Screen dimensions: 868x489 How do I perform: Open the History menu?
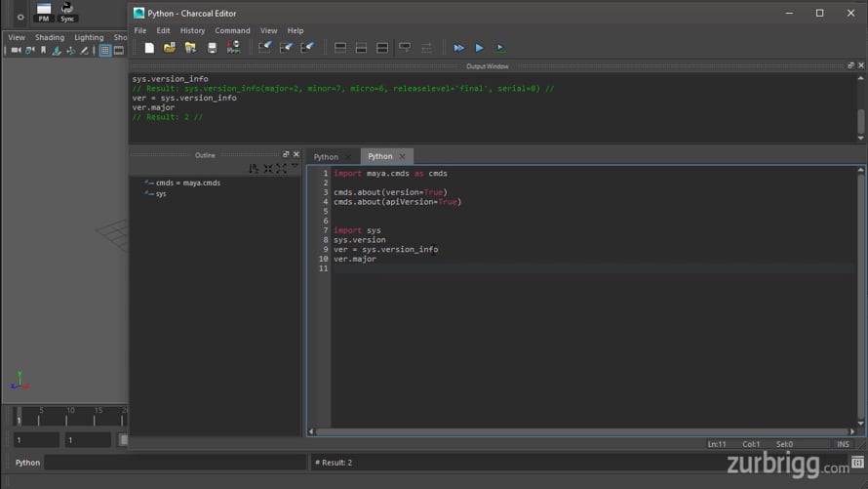click(x=192, y=30)
